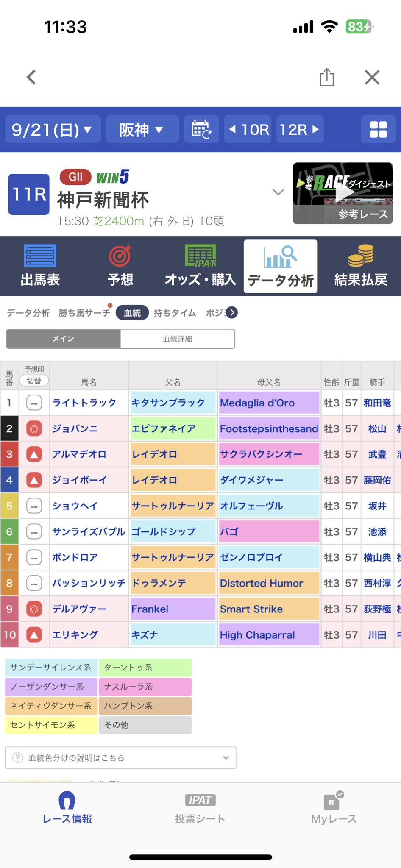
Task: Toggle triangle mark for エリキング
Action: tap(34, 635)
